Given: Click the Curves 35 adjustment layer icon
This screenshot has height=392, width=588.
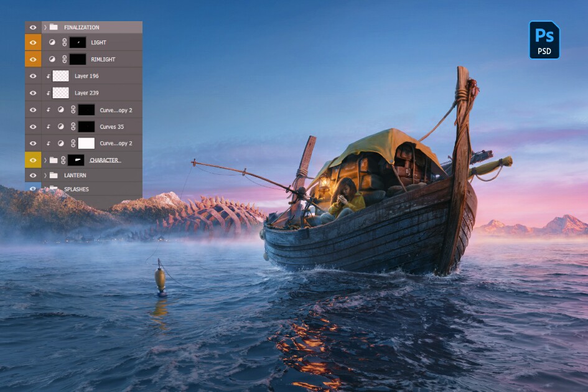Looking at the screenshot, I should 61,126.
